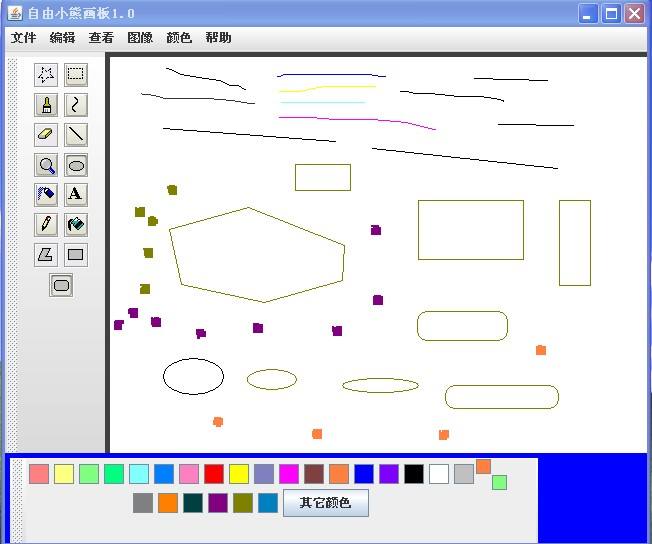This screenshot has height=544, width=652.
Task: Select the paint bucket fill tool
Action: [76, 225]
